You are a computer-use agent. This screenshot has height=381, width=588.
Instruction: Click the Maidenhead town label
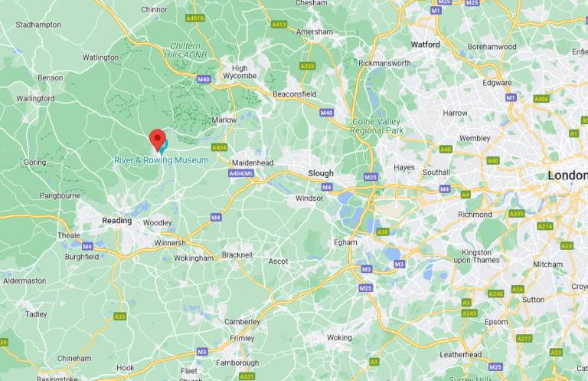(x=253, y=163)
